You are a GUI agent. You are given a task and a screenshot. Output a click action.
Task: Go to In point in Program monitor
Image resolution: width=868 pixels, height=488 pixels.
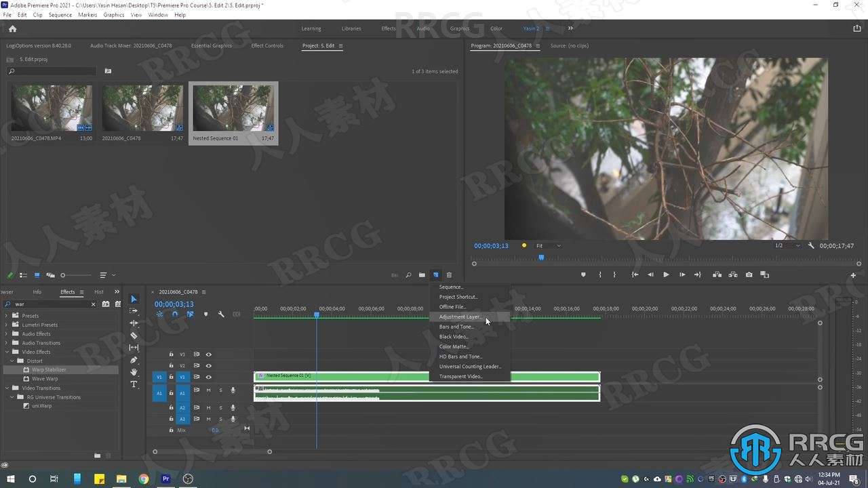tap(635, 274)
